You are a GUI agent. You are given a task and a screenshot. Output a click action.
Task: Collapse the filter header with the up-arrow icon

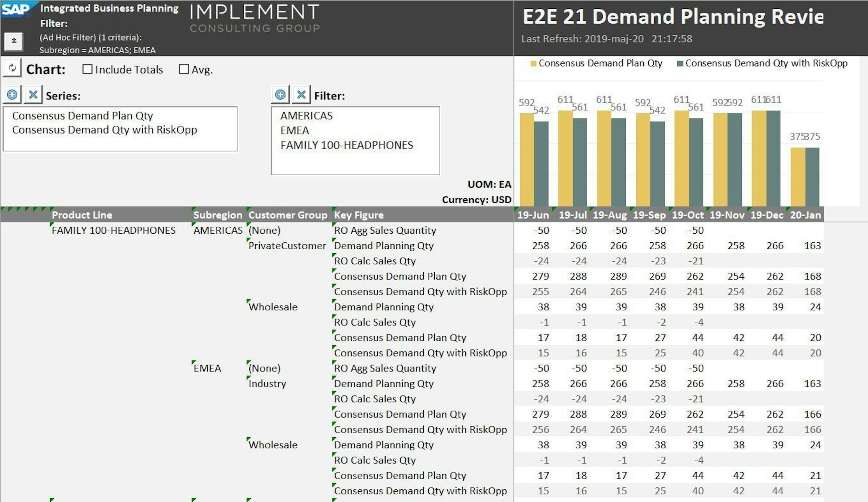point(14,42)
